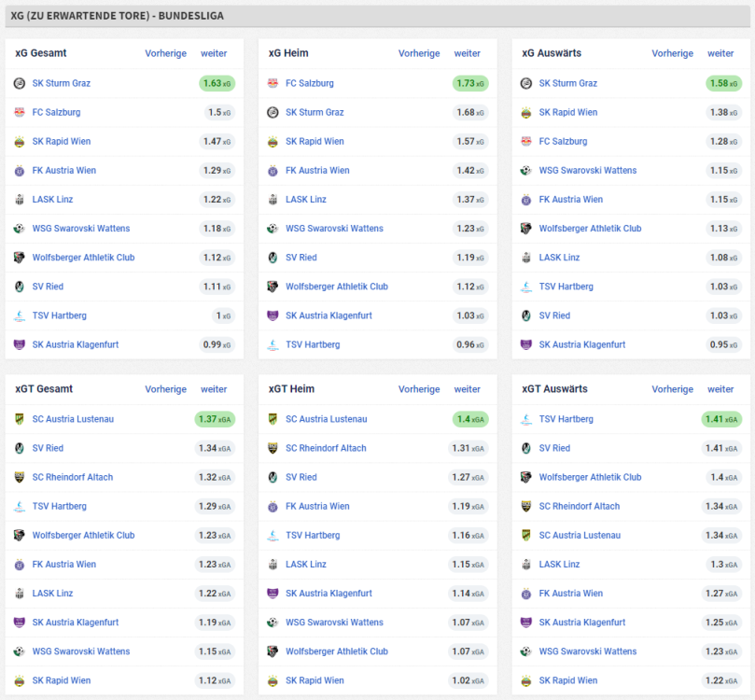755x700 pixels.
Task: Click the green 1.73 xG badge for FC Salzburg
Action: click(x=470, y=83)
